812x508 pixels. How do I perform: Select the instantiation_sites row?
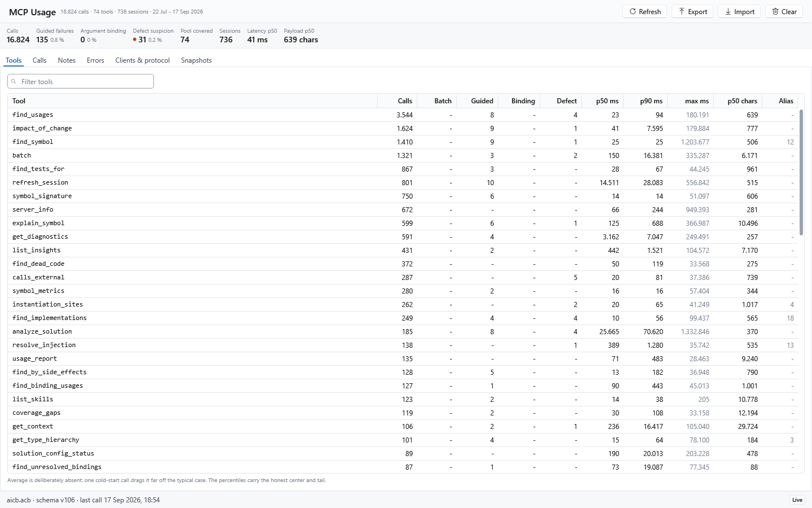pyautogui.click(x=403, y=304)
